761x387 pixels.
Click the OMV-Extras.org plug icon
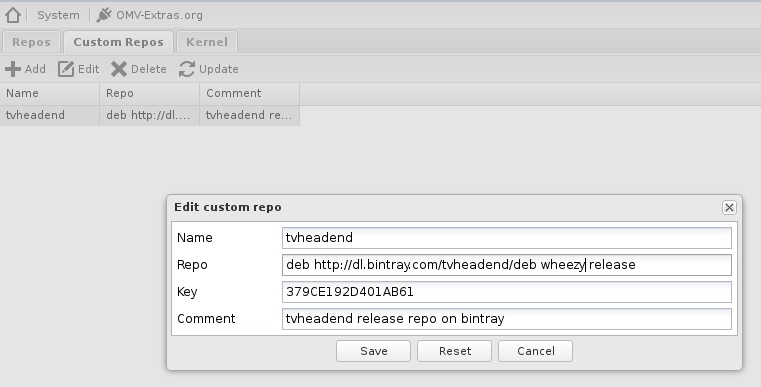104,15
